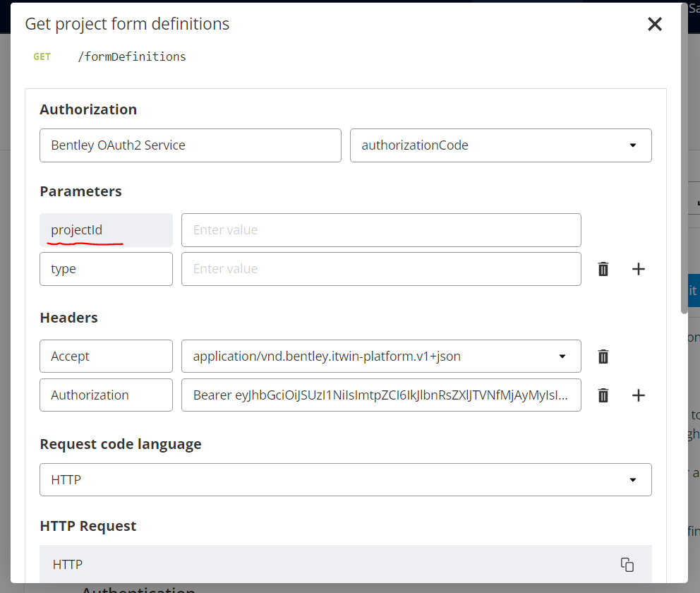Enter a value for the projectId parameter

pyautogui.click(x=381, y=229)
